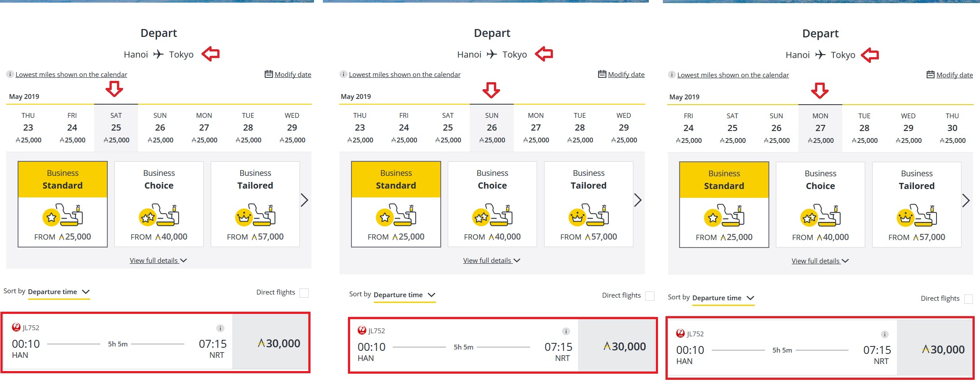
Task: Click the JAL logo on the right panel's JL752 flight
Action: point(680,333)
